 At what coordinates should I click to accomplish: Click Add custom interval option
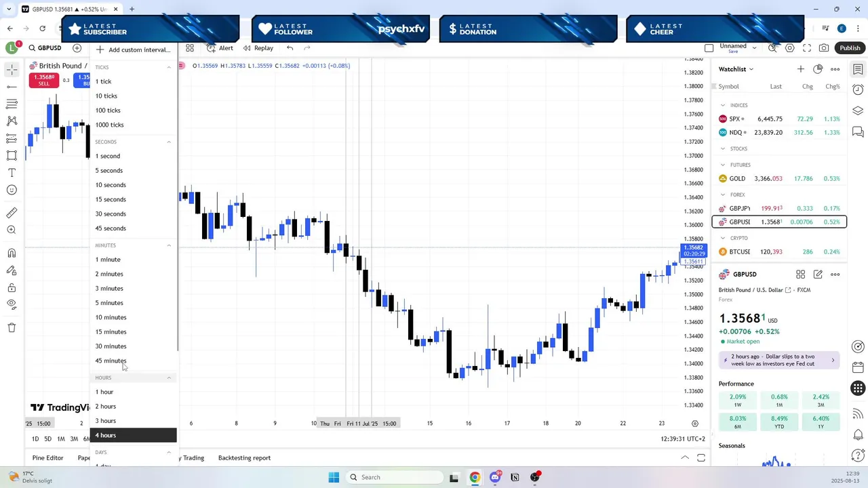pyautogui.click(x=133, y=49)
